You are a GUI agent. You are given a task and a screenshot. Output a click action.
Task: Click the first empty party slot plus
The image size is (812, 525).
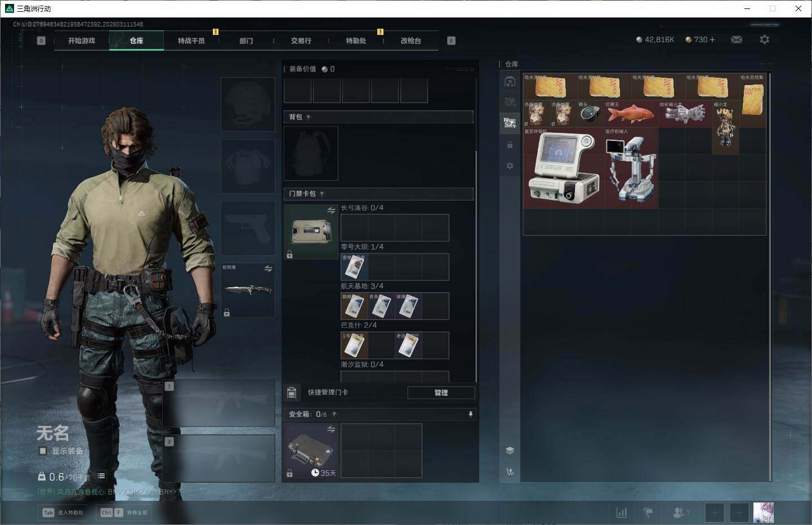pos(714,513)
